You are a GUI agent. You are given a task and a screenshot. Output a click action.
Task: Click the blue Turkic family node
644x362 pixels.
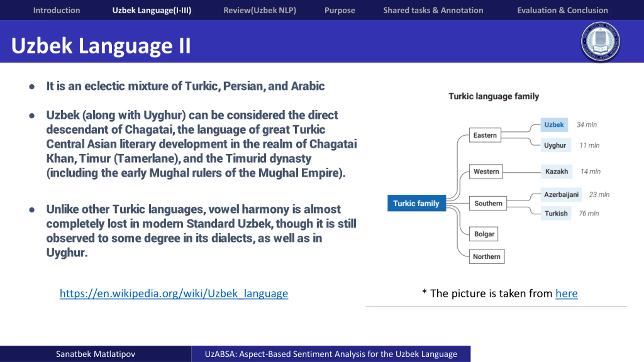tap(417, 203)
